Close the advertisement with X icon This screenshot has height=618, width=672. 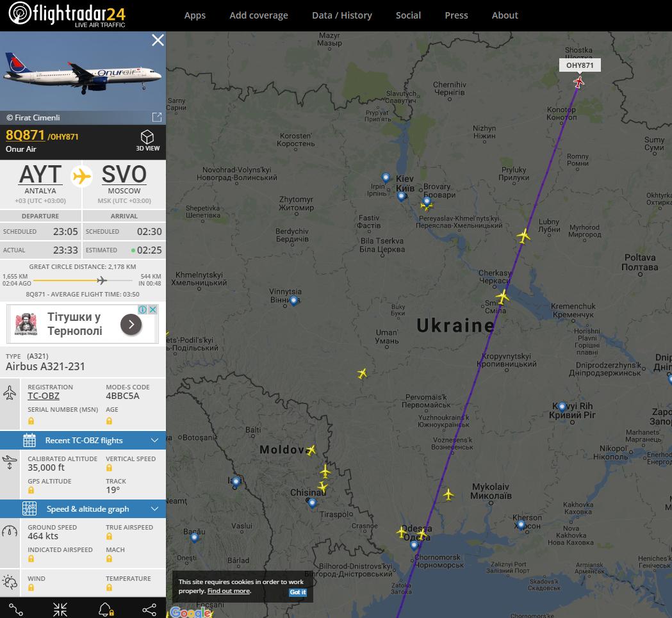point(153,309)
